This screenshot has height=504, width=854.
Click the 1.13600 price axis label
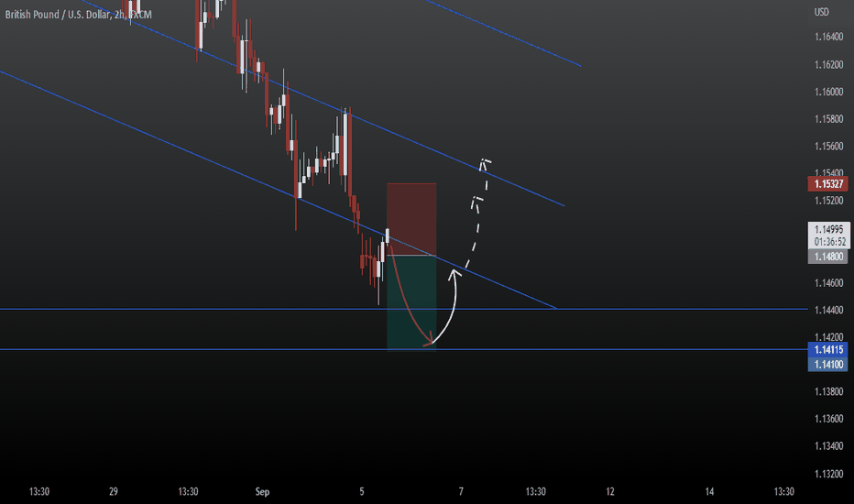828,419
